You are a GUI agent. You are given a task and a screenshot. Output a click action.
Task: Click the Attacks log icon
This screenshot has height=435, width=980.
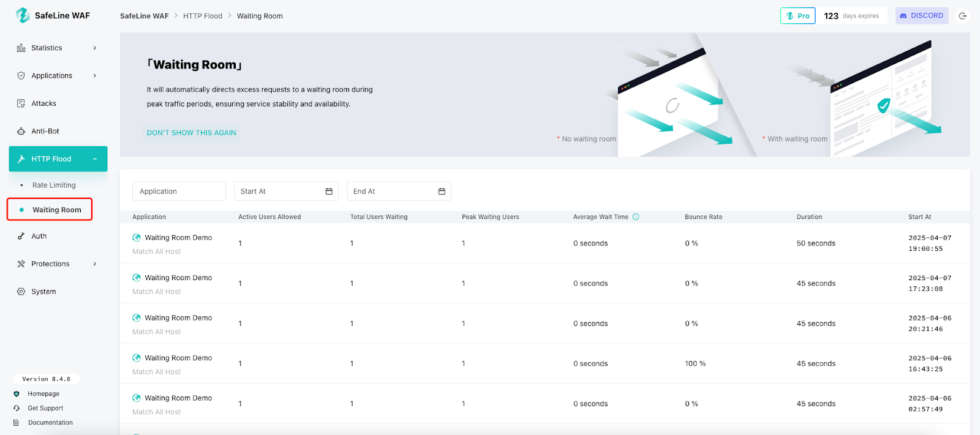(x=21, y=103)
